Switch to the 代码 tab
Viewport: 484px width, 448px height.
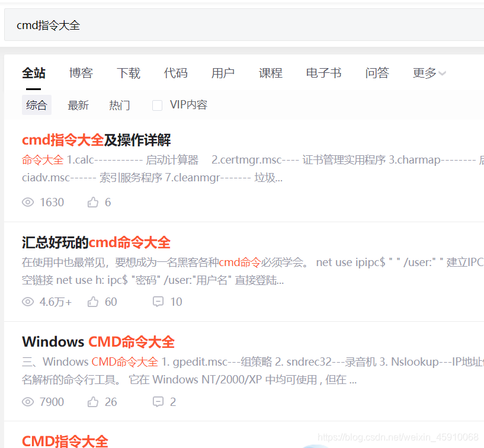[x=175, y=73]
